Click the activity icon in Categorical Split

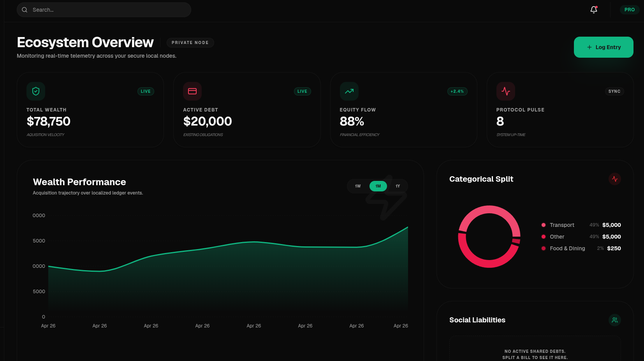click(614, 179)
